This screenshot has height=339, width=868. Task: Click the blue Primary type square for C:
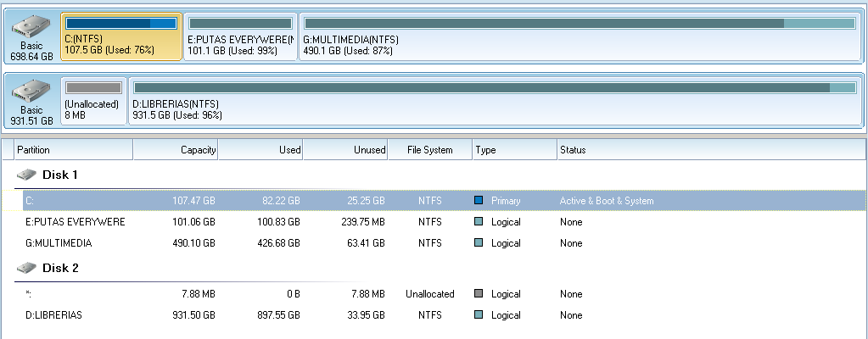pyautogui.click(x=479, y=201)
